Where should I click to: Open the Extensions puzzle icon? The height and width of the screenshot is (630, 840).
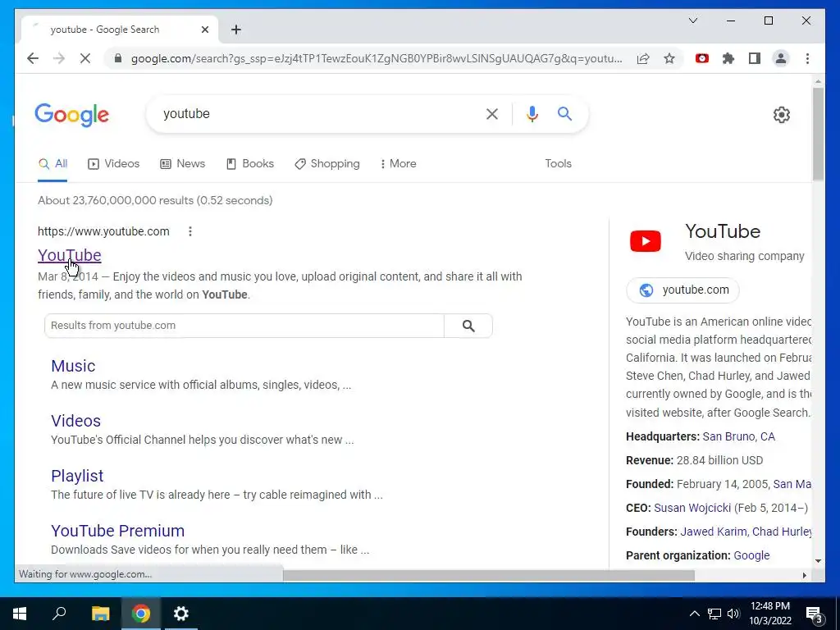click(728, 58)
